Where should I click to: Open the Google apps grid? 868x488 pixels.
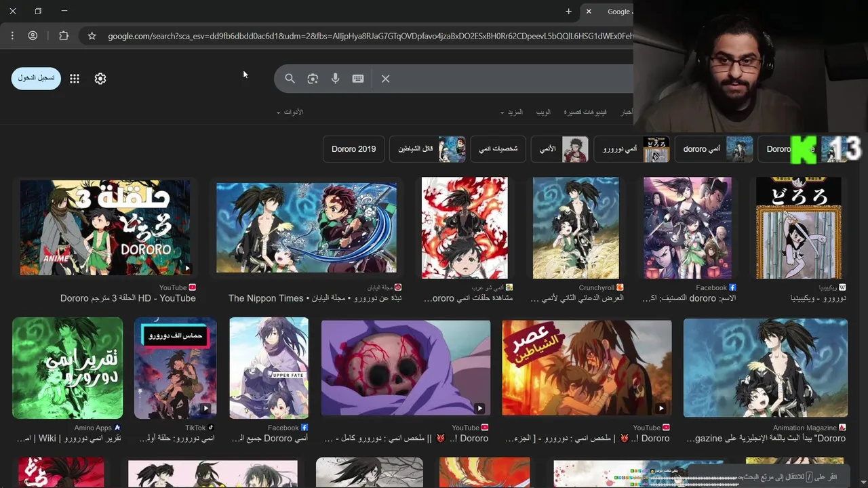click(x=75, y=79)
